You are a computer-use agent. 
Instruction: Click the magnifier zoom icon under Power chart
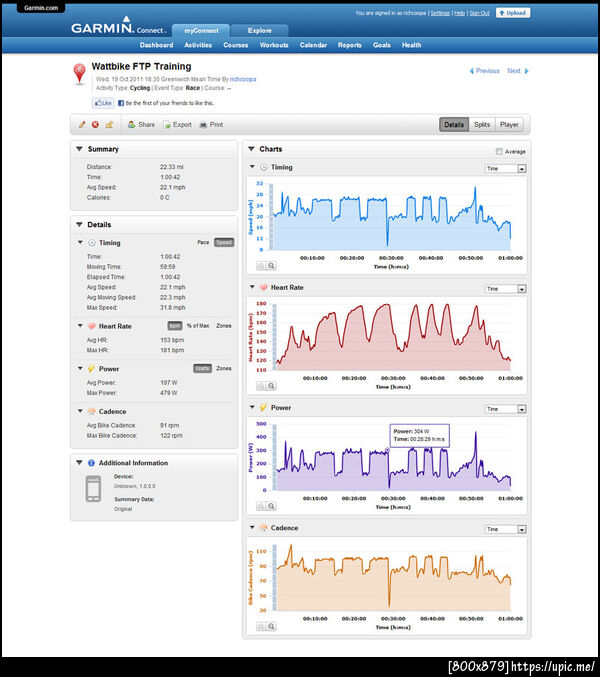pos(272,506)
